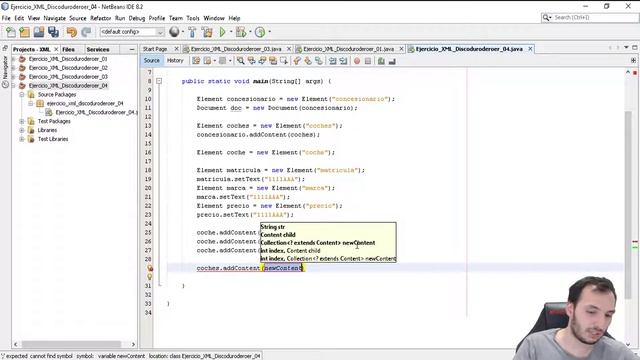This screenshot has width=640, height=360.
Task: Click the New Project toolbar icon
Action: [24, 32]
